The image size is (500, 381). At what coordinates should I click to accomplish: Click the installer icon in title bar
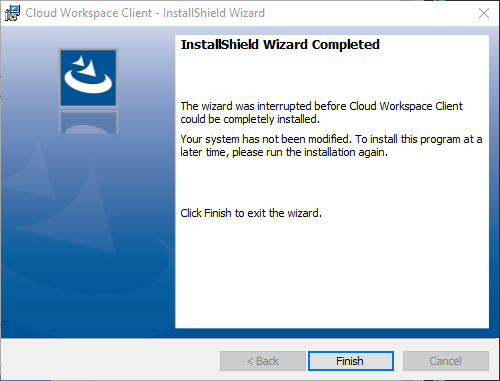12,13
